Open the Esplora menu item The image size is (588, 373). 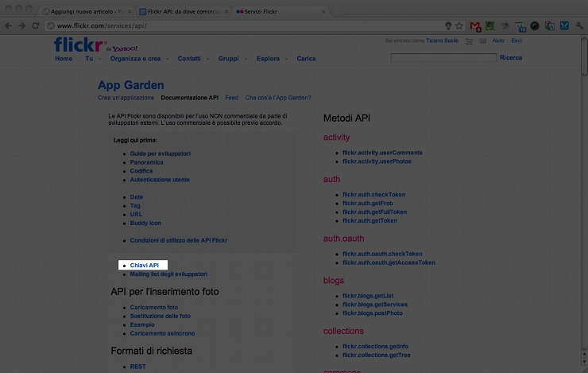click(268, 59)
